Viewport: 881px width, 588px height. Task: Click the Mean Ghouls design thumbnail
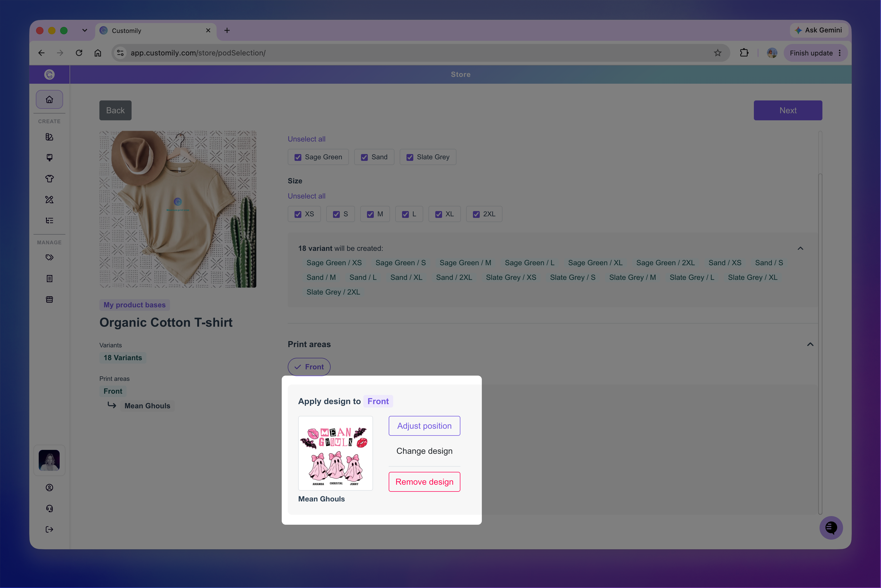tap(335, 453)
